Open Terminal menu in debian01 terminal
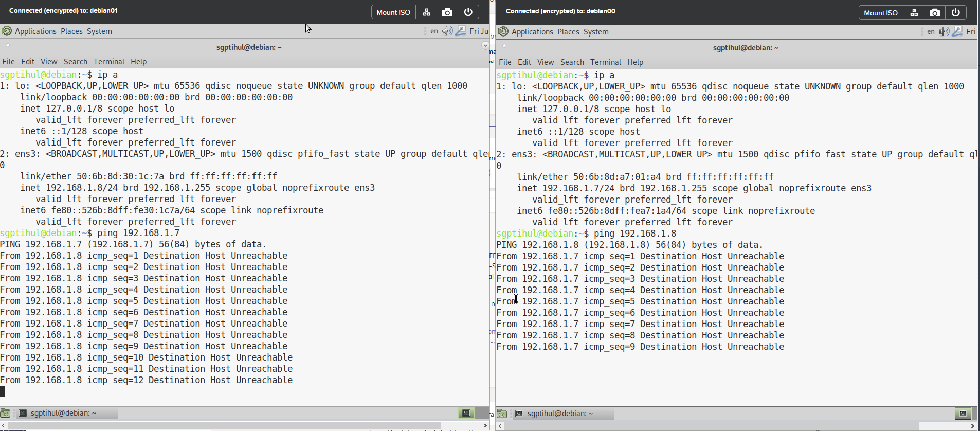 click(109, 62)
